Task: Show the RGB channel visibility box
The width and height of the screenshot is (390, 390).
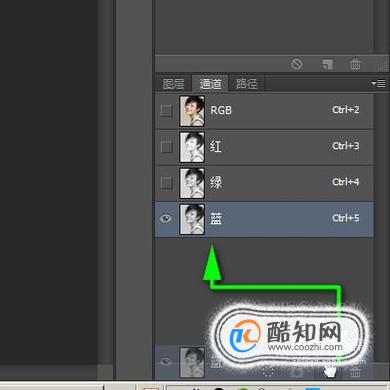Action: point(166,110)
